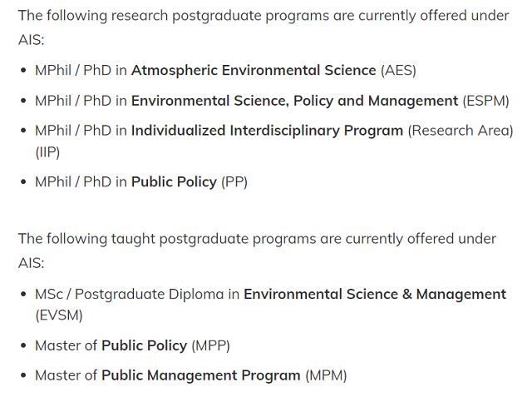Click the (AES) abbreviation text
Image resolution: width=532 pixels, height=397 pixels.
[398, 71]
